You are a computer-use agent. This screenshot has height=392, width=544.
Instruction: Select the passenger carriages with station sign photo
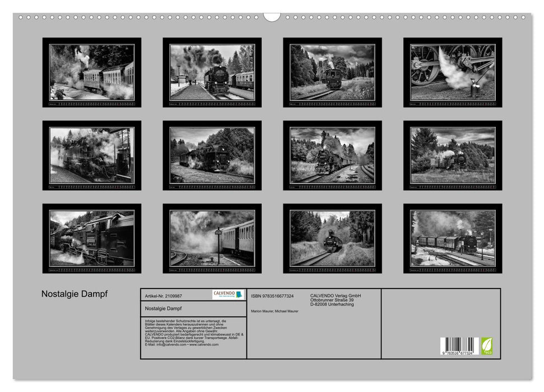click(212, 238)
